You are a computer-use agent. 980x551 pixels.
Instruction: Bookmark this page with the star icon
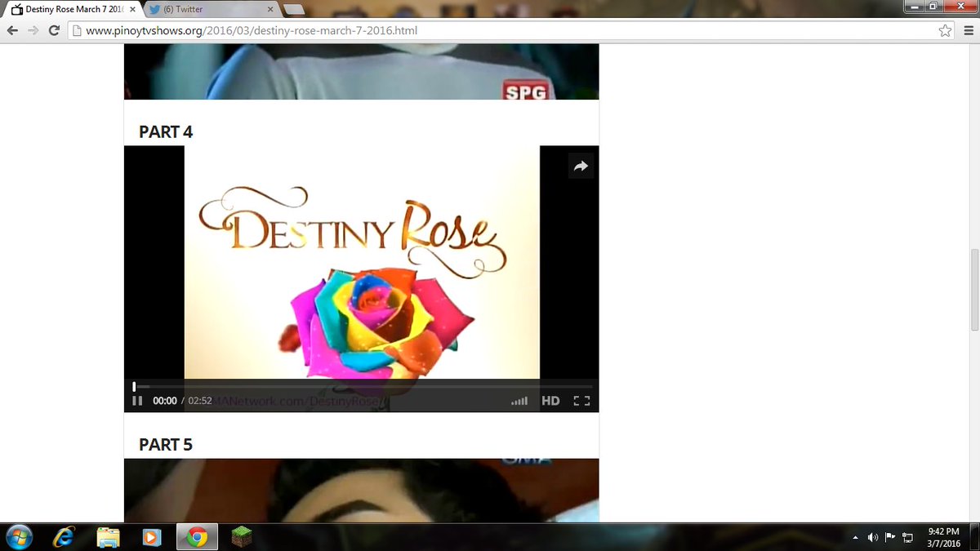[x=945, y=30]
